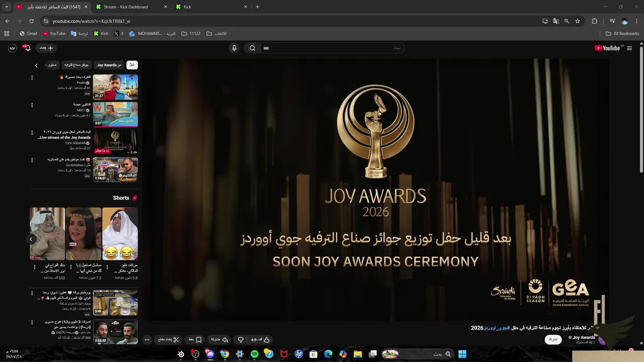
Task: Open options menu for UncleHattan video
Action: coord(32,160)
